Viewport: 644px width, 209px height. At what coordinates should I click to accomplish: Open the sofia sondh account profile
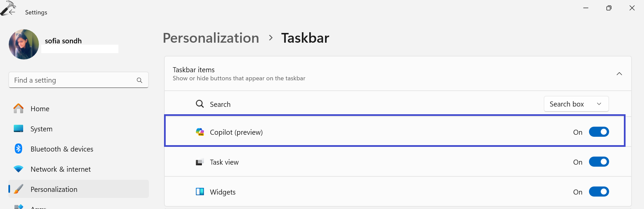(63, 41)
